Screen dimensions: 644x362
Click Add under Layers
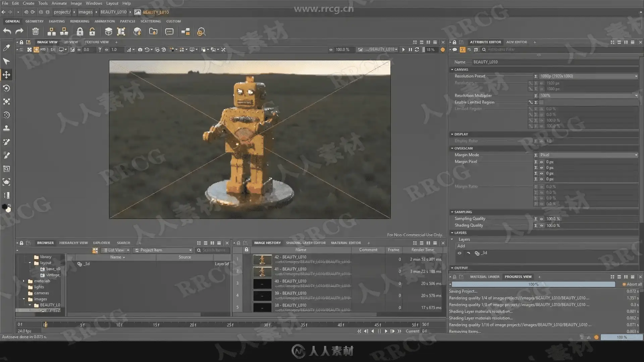pyautogui.click(x=461, y=246)
